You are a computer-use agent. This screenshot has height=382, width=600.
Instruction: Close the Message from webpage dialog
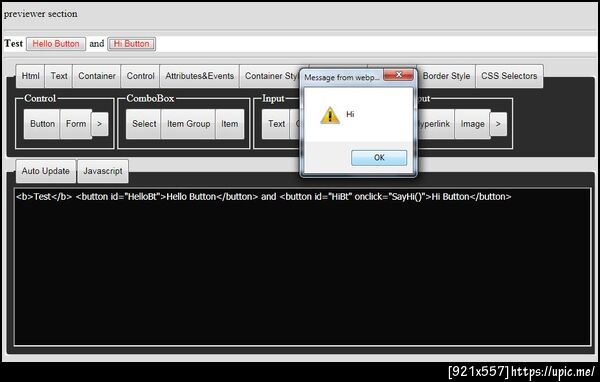click(398, 75)
